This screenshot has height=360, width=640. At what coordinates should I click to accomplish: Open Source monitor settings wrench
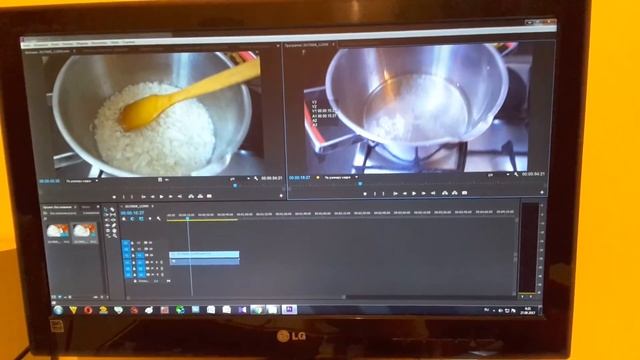tap(256, 178)
